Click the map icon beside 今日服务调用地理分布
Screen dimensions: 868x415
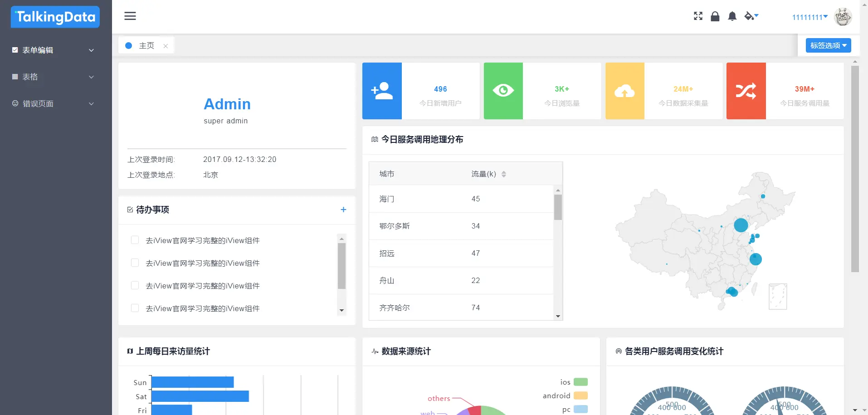point(375,139)
